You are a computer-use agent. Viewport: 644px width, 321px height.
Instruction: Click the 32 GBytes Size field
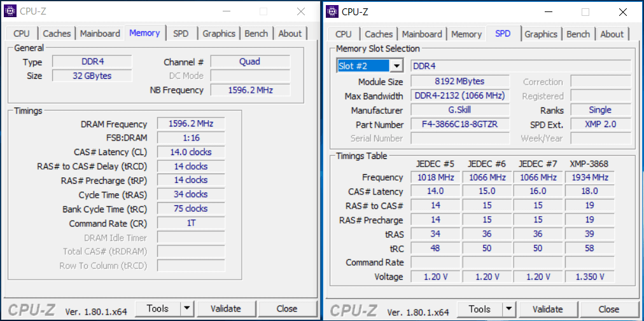coord(92,76)
